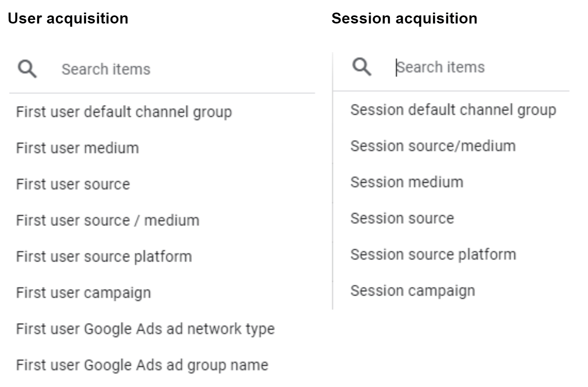Click the Session acquisition heading
The image size is (588, 387).
[x=404, y=18]
